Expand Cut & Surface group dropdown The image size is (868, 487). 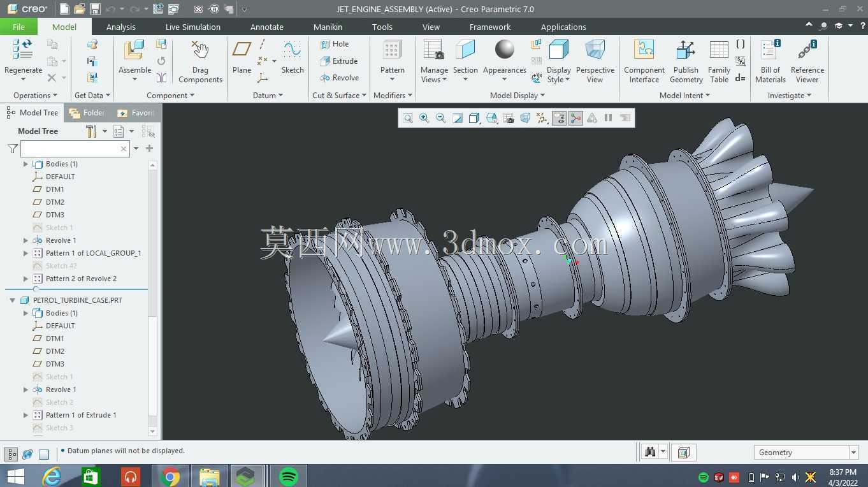(x=339, y=96)
